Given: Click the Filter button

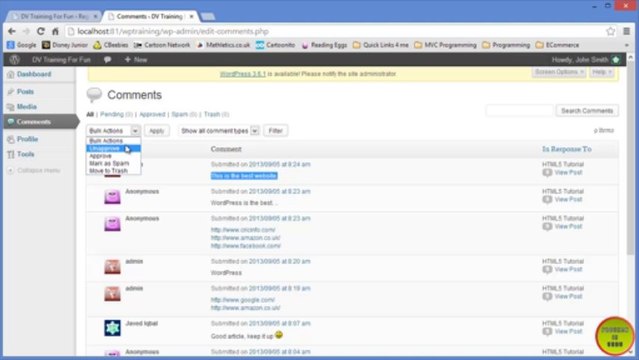Looking at the screenshot, I should pos(275,130).
